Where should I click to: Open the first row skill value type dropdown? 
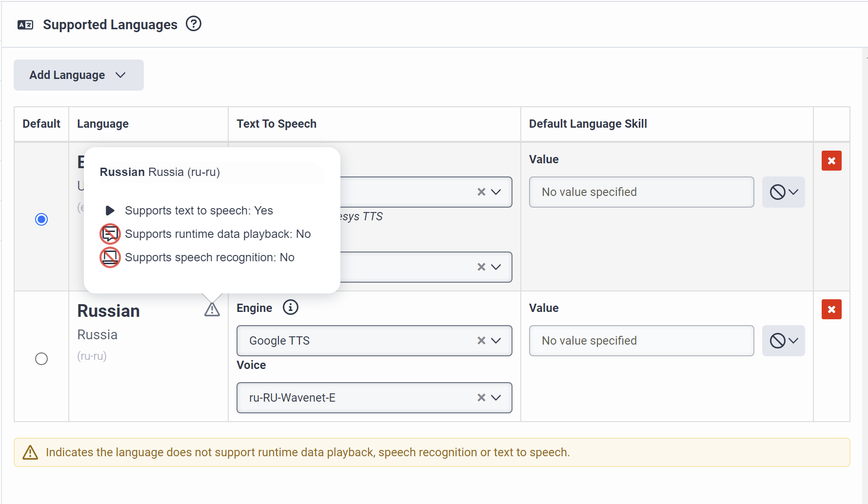pyautogui.click(x=783, y=192)
